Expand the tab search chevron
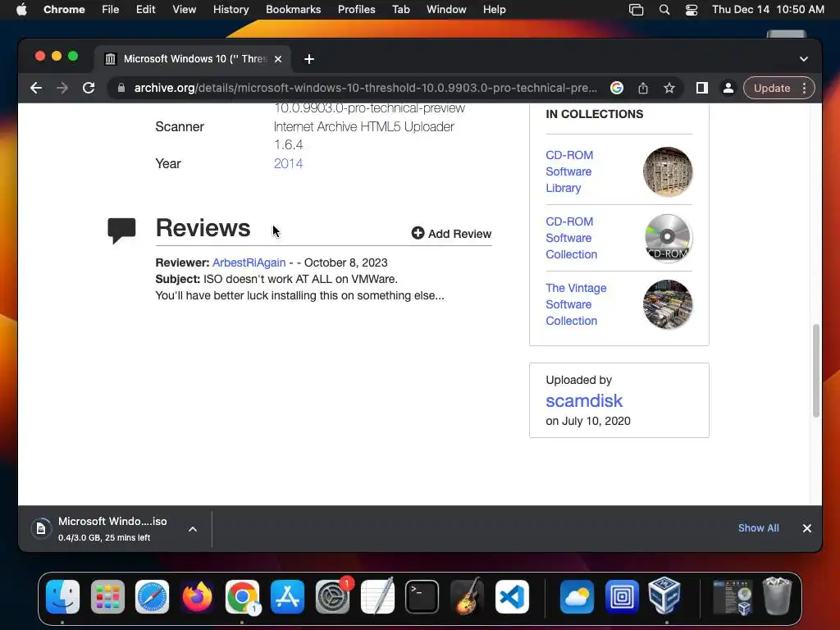840x630 pixels. click(x=804, y=59)
